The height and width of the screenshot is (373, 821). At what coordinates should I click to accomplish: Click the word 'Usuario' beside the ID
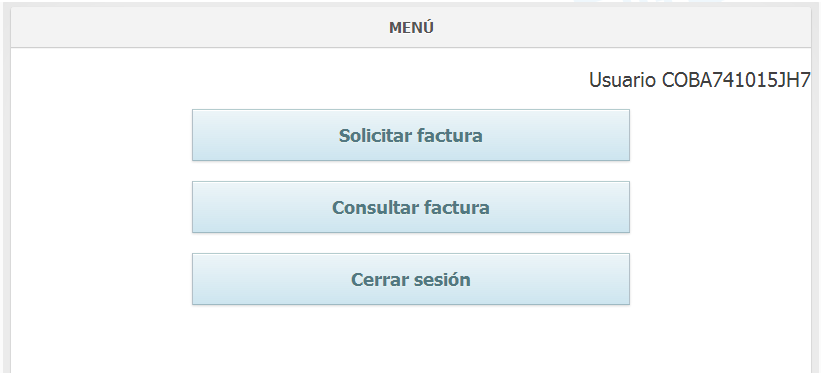(622, 80)
